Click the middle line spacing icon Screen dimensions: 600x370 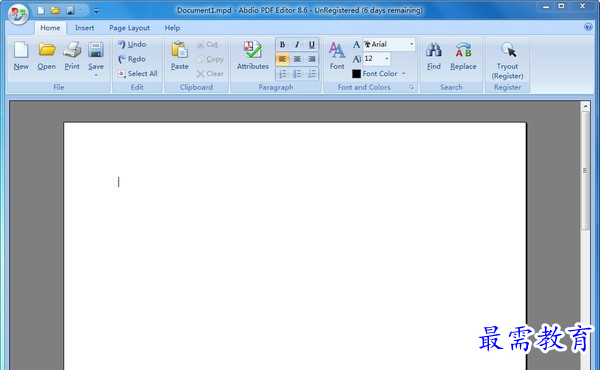(297, 73)
